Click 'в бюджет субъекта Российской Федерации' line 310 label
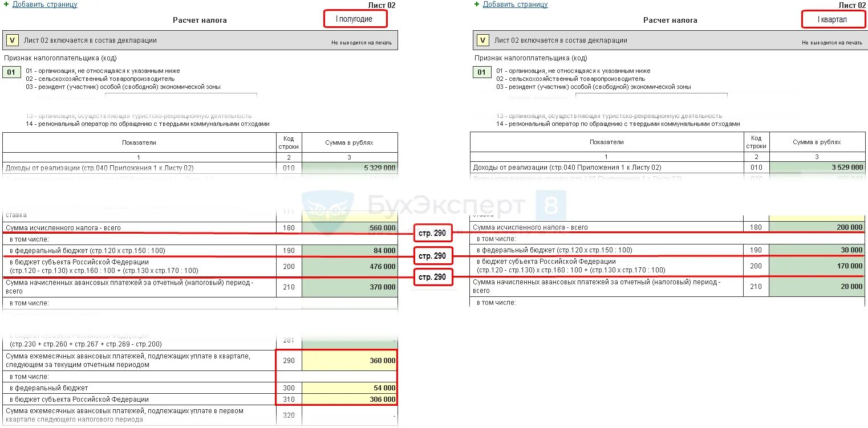 (79, 400)
